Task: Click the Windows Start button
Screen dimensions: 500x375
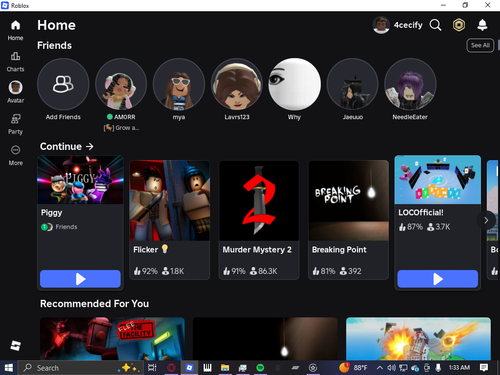Action: [9, 368]
